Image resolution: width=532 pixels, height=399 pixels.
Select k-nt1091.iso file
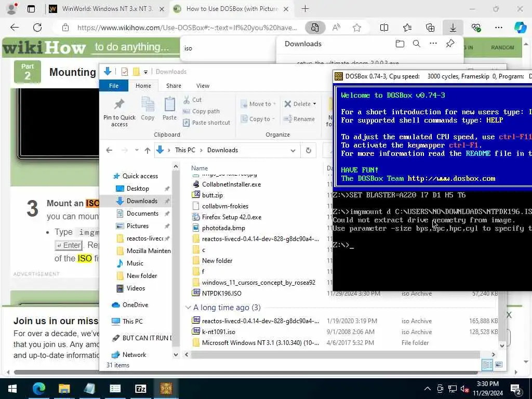(x=219, y=332)
